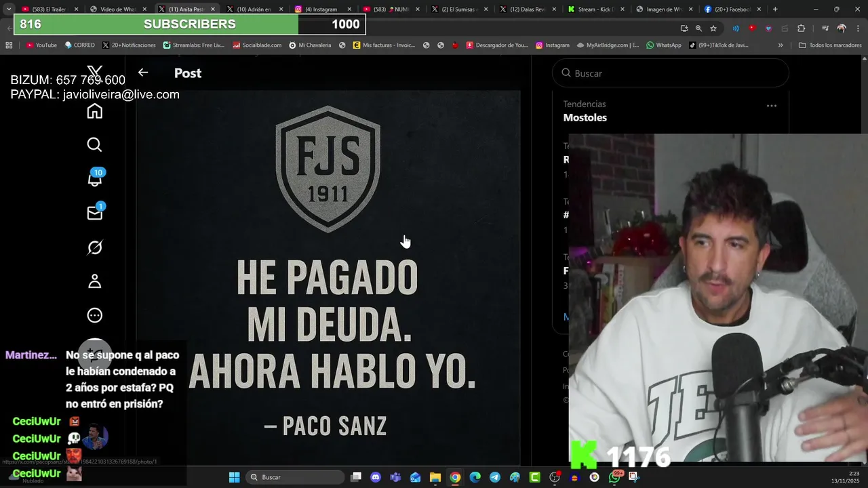Image resolution: width=868 pixels, height=488 pixels.
Task: Open the CORREO bookmark
Action: click(x=79, y=45)
